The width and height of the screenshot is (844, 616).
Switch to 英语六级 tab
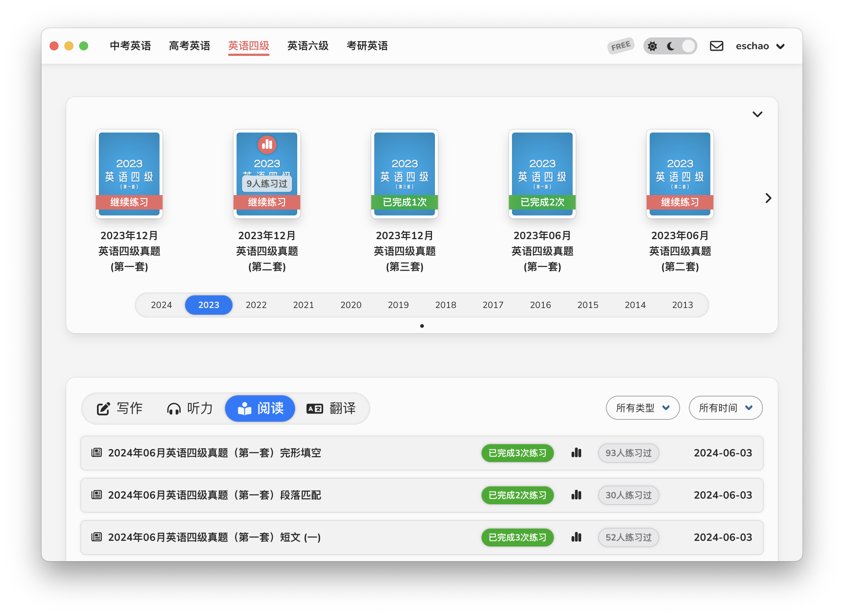(x=308, y=46)
